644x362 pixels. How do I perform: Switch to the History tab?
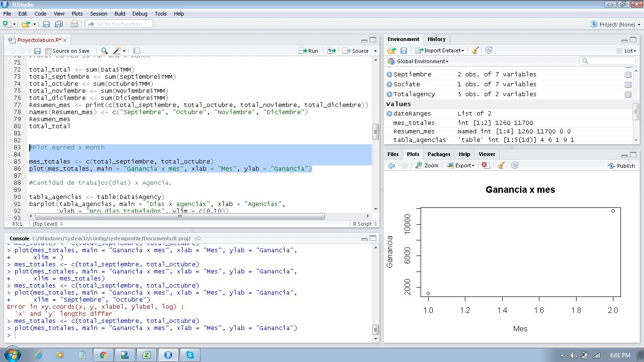436,39
